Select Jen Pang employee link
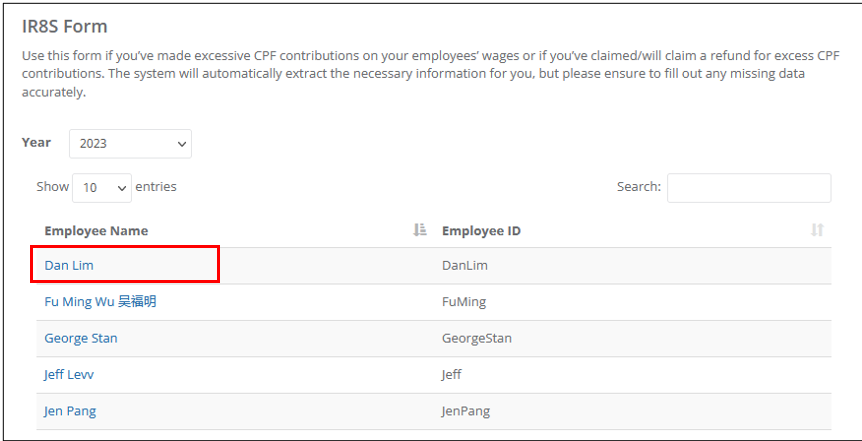The image size is (862, 441). (x=70, y=411)
